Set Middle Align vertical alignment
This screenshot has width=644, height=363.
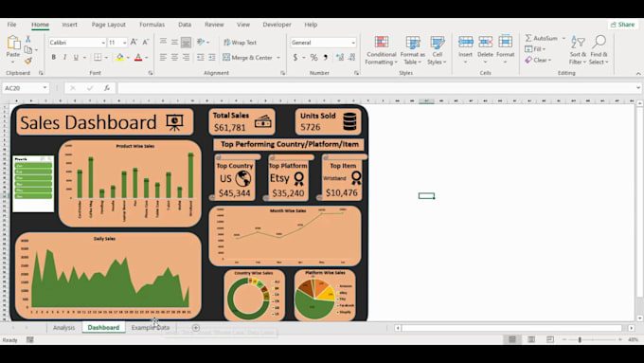tap(174, 42)
